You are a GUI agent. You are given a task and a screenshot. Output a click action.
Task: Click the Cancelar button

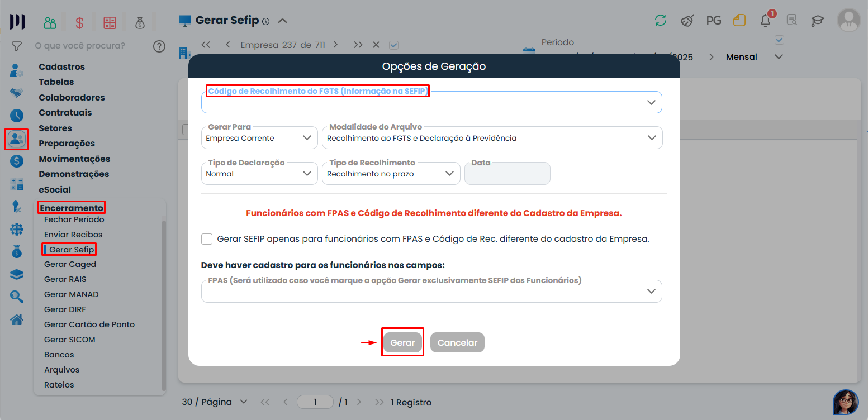(x=457, y=342)
